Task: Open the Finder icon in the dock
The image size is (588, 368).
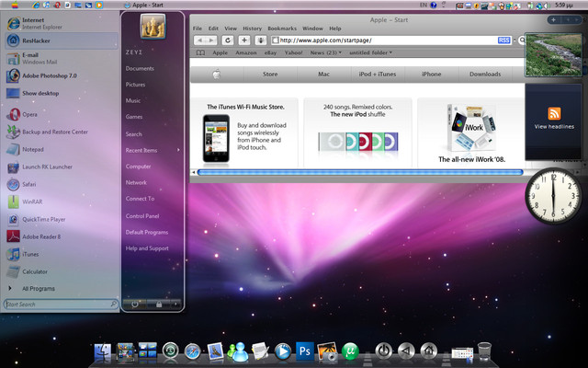Action: [x=103, y=351]
